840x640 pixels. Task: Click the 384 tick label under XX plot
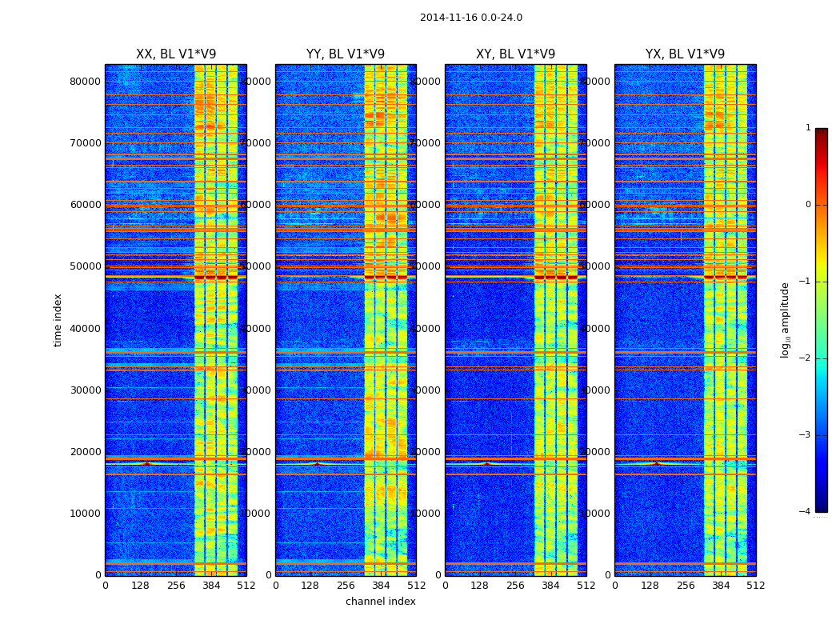point(211,586)
